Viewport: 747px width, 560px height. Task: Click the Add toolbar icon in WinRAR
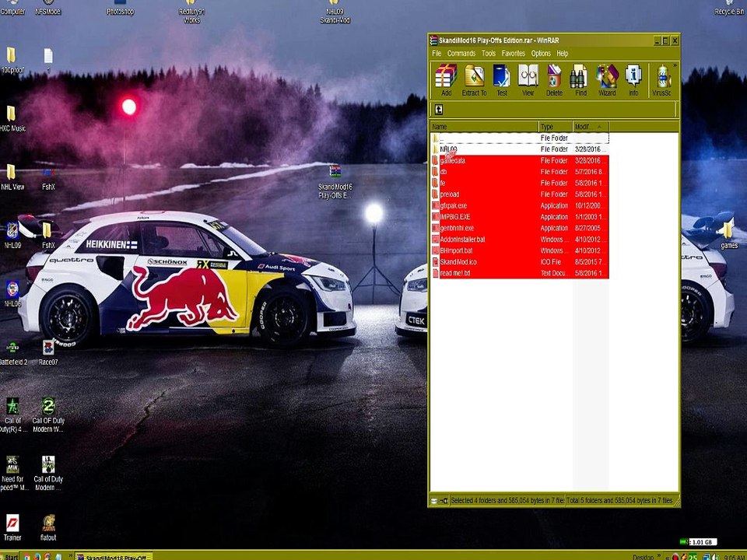point(446,80)
